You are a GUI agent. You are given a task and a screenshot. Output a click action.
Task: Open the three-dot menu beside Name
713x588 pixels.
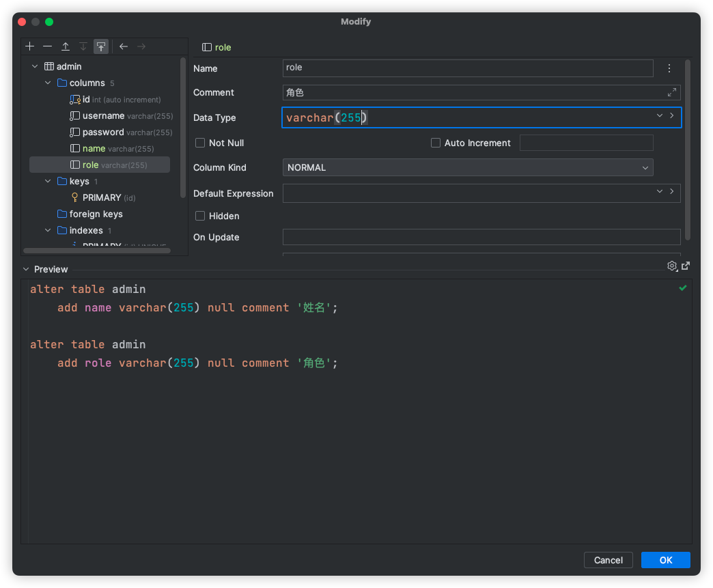tap(669, 68)
